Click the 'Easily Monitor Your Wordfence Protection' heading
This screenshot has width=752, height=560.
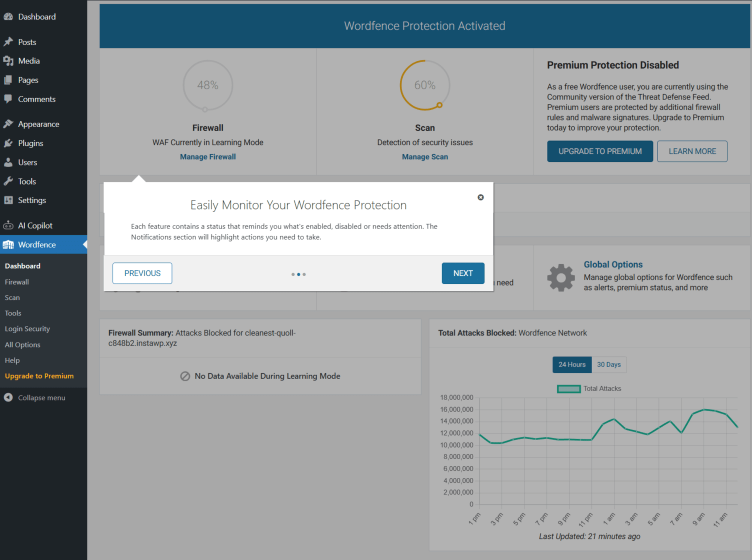pyautogui.click(x=298, y=205)
